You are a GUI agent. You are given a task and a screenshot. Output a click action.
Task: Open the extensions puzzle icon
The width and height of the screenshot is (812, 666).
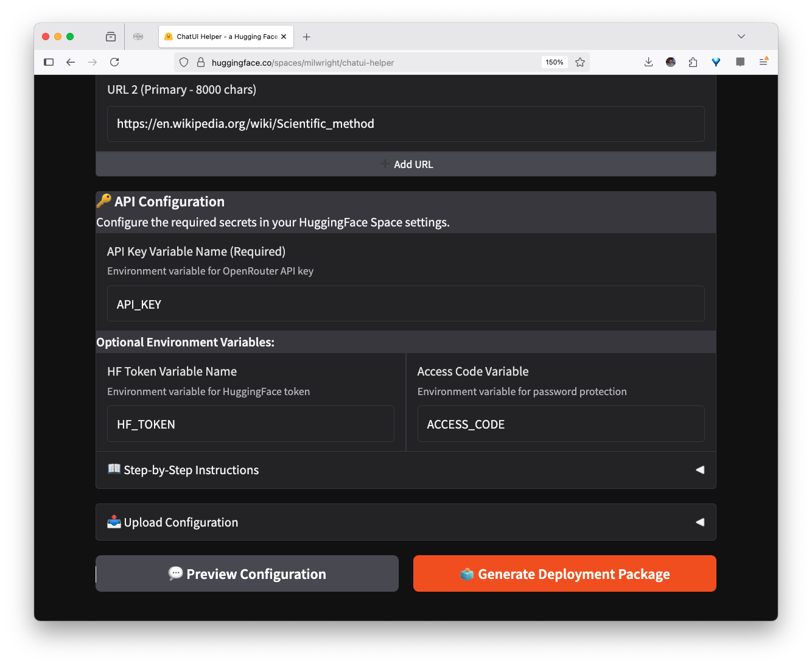click(x=693, y=62)
